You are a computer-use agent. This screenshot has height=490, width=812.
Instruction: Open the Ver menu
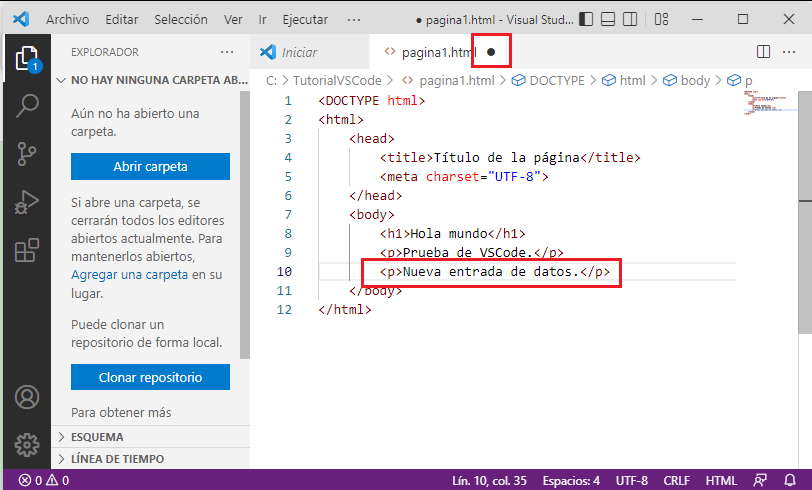(233, 19)
